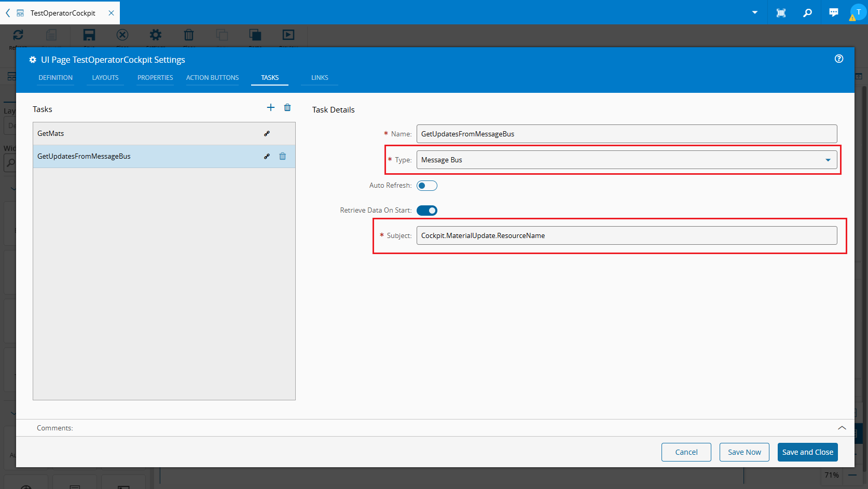Switch to the Definition tab
868x489 pixels.
(56, 78)
